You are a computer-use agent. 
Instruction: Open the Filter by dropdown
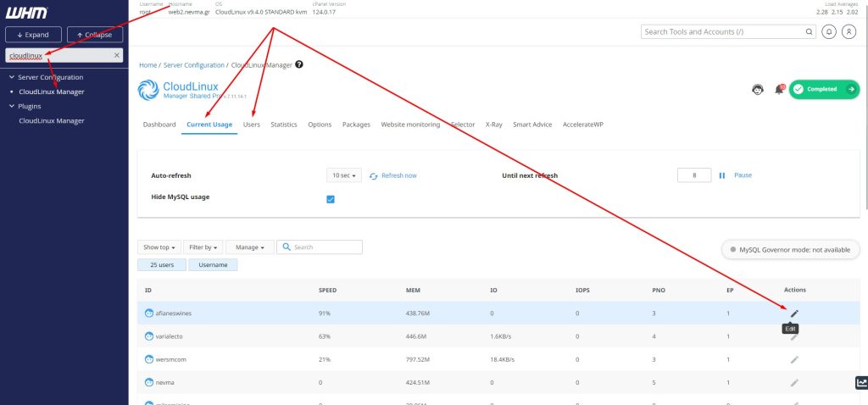click(203, 247)
